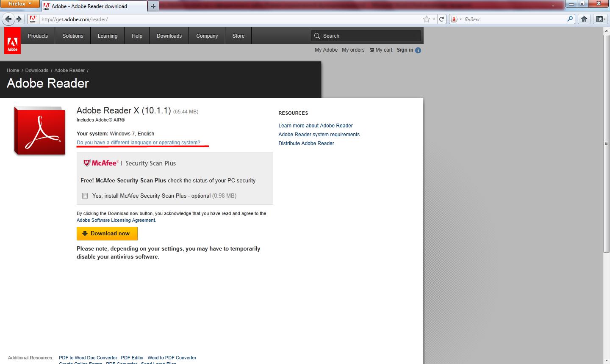This screenshot has height=364, width=610.
Task: Click Downloads in the breadcrumb
Action: [x=37, y=70]
